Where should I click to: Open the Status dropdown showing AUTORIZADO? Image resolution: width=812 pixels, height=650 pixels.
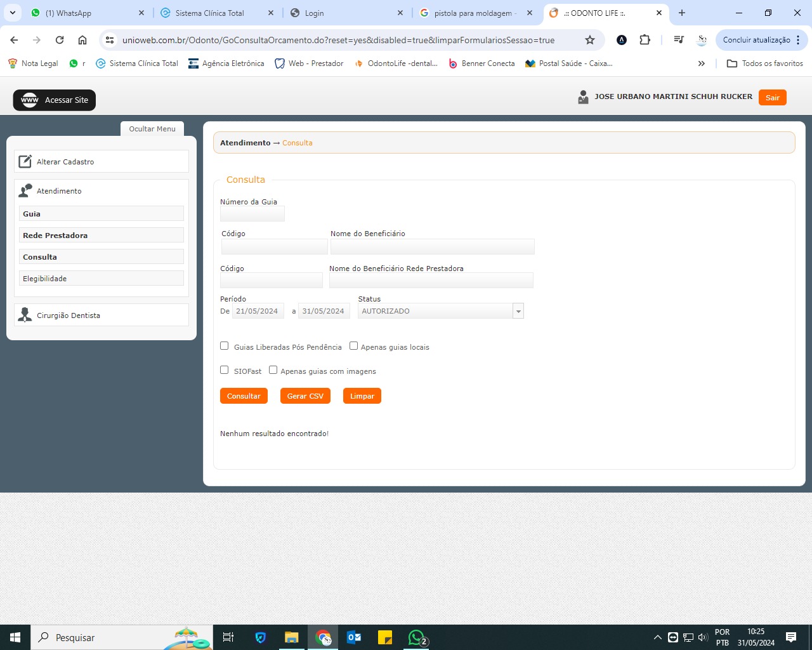click(441, 311)
